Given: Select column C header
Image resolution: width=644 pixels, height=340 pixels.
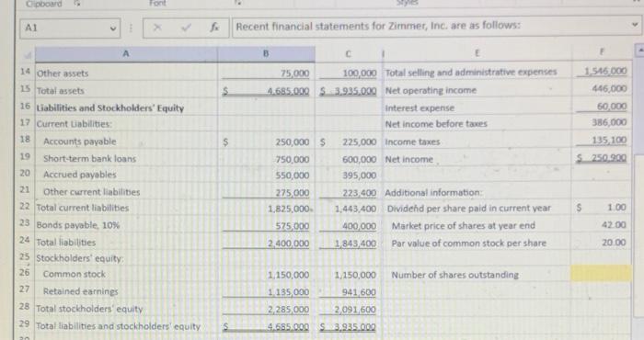Looking at the screenshot, I should pos(349,53).
